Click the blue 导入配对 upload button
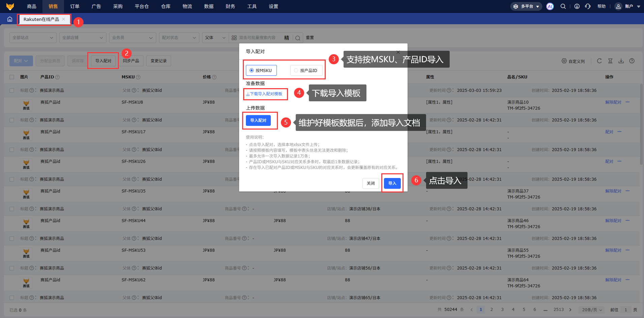Viewport: 644px width, 318px height. [x=258, y=120]
